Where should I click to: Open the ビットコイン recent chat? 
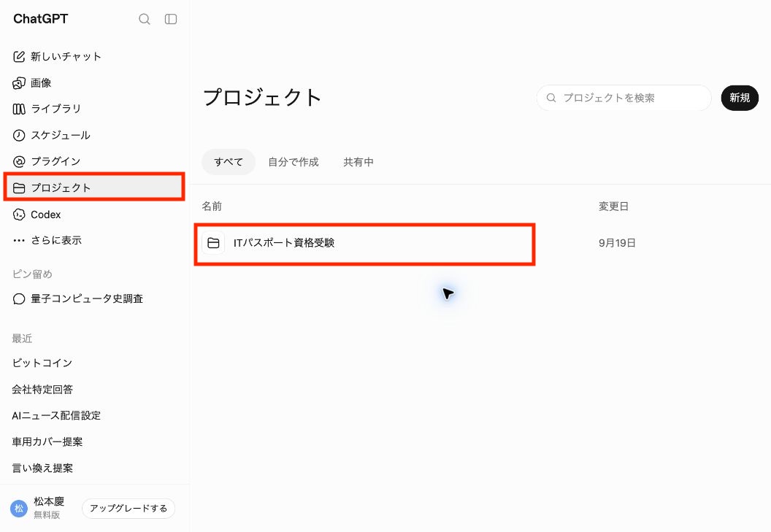[x=42, y=363]
